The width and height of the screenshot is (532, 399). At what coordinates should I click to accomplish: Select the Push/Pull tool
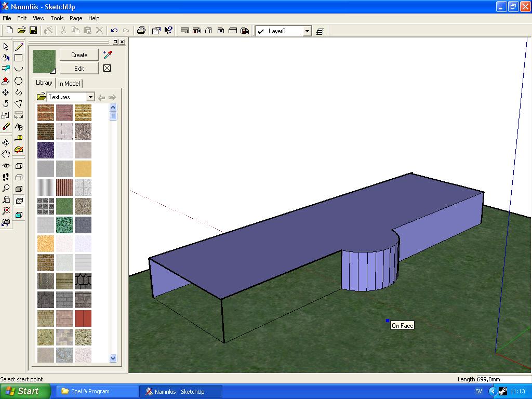coord(6,81)
